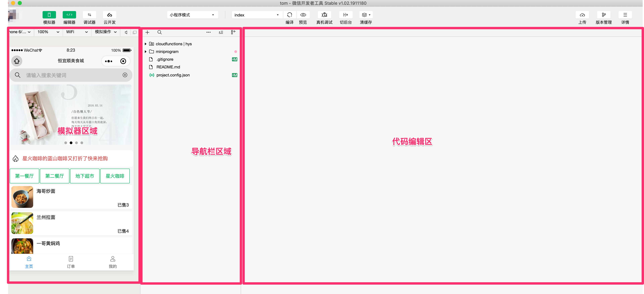The width and height of the screenshot is (644, 294).
Task: Expand the miniprogram folder
Action: coord(145,52)
